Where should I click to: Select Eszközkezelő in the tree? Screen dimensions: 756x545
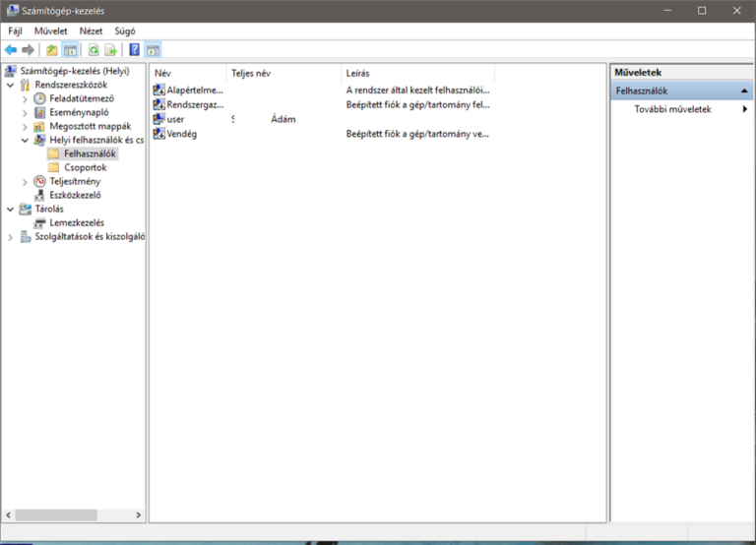click(75, 195)
